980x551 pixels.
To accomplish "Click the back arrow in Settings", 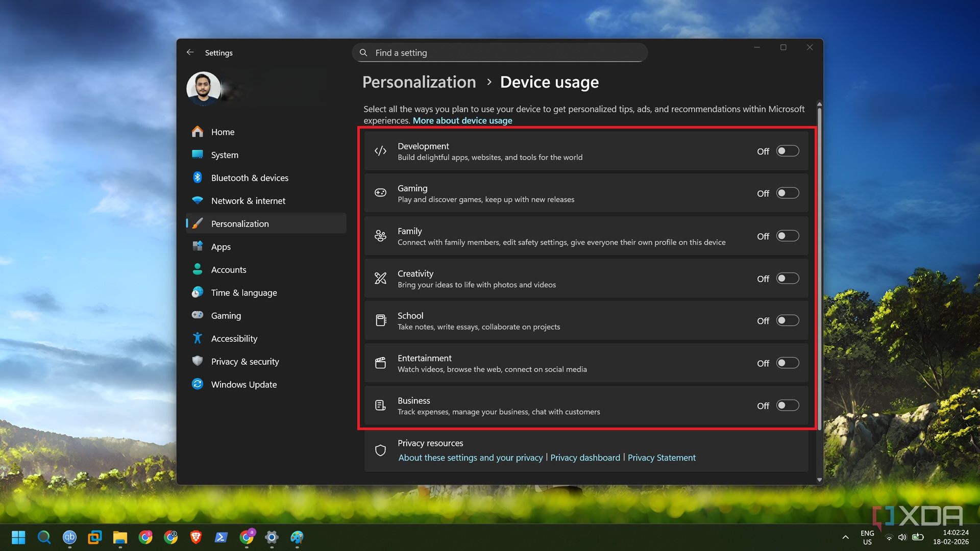I will tap(190, 53).
